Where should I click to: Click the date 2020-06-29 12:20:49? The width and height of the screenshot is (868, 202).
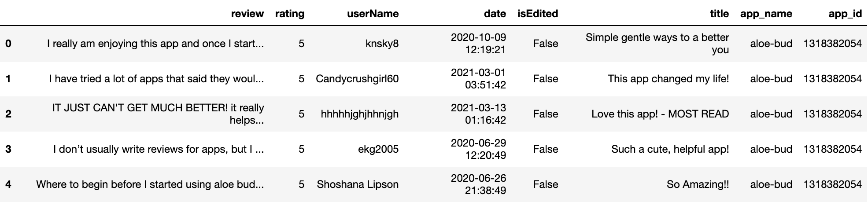tap(478, 149)
